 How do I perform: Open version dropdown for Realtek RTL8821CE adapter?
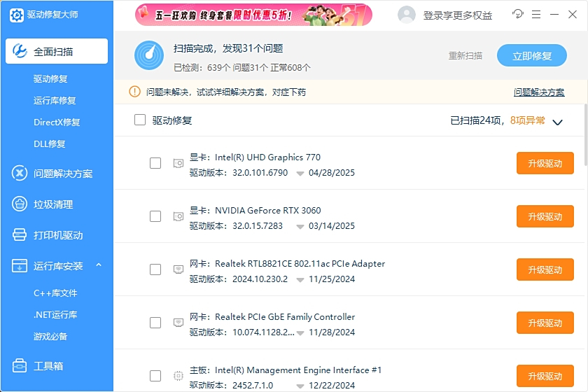pyautogui.click(x=300, y=279)
